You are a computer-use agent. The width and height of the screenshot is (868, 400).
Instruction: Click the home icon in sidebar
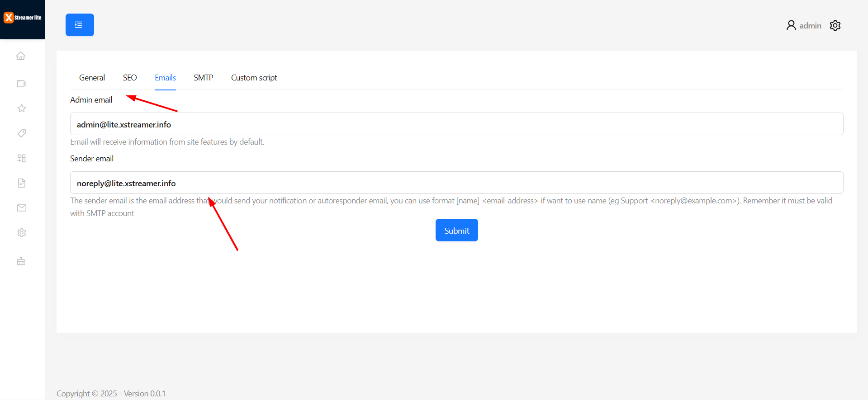pos(21,56)
